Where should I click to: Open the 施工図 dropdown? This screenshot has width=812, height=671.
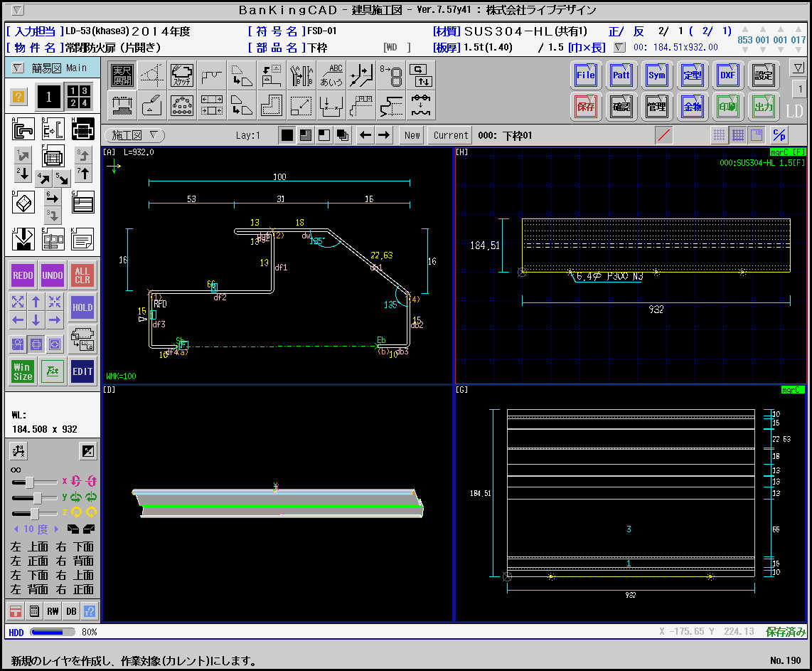point(134,135)
